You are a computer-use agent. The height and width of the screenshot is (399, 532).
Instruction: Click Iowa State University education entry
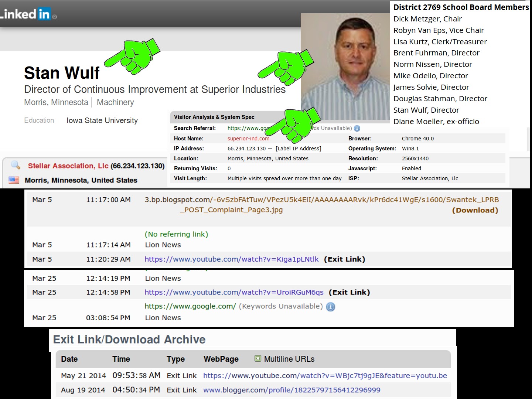(x=102, y=120)
